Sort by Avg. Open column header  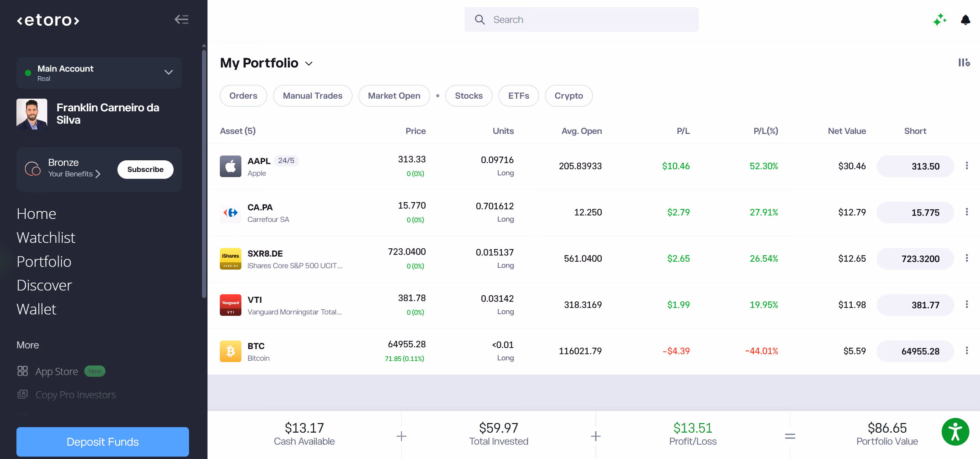click(581, 131)
